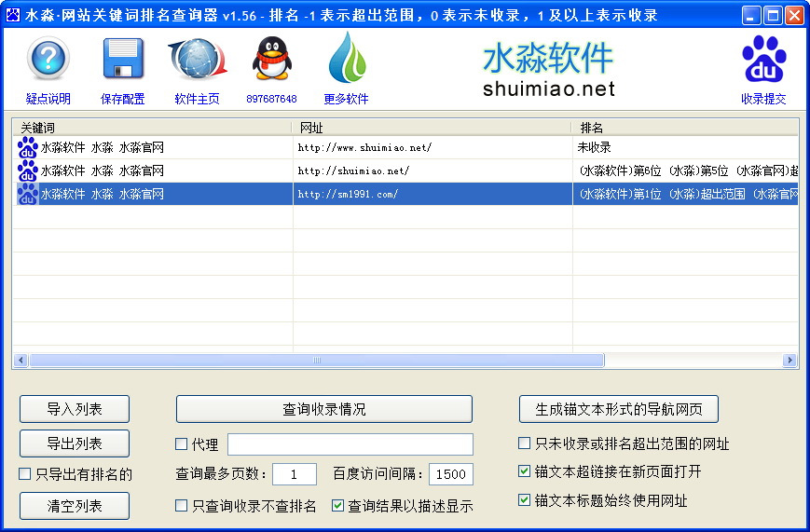
Task: Select the http://www.shuimiao.net/ URL cell
Action: click(432, 148)
